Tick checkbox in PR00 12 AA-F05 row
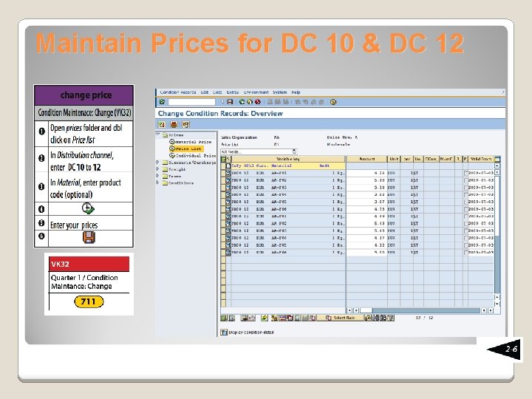 tap(465, 245)
